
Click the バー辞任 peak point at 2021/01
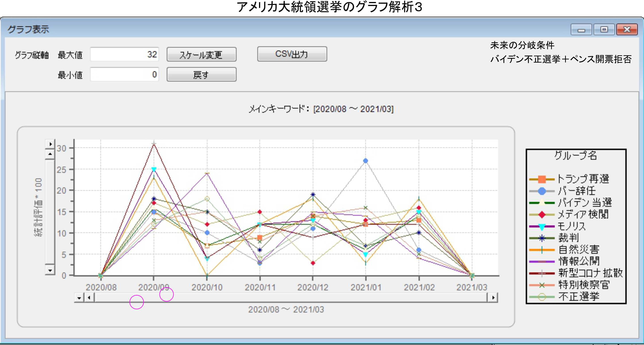(x=366, y=161)
